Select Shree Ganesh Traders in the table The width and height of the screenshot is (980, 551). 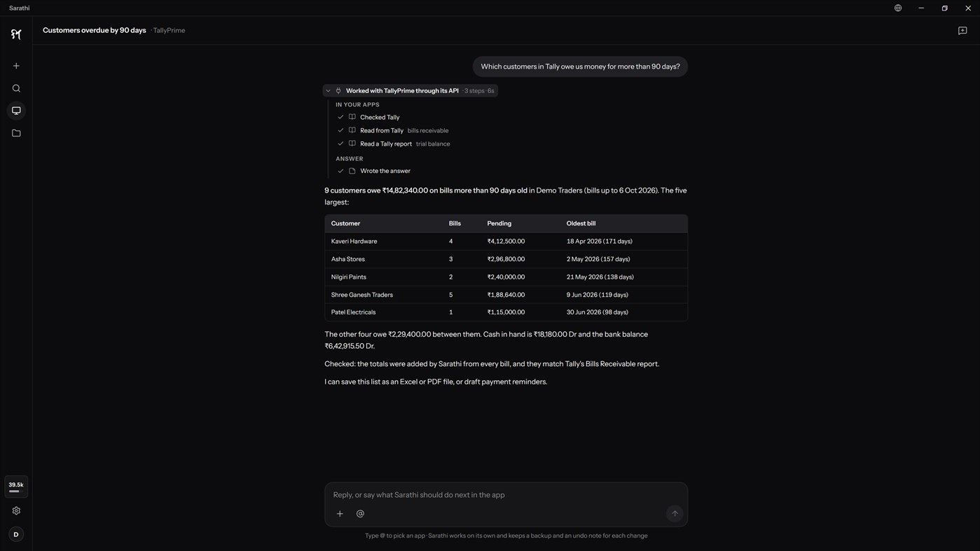point(362,295)
